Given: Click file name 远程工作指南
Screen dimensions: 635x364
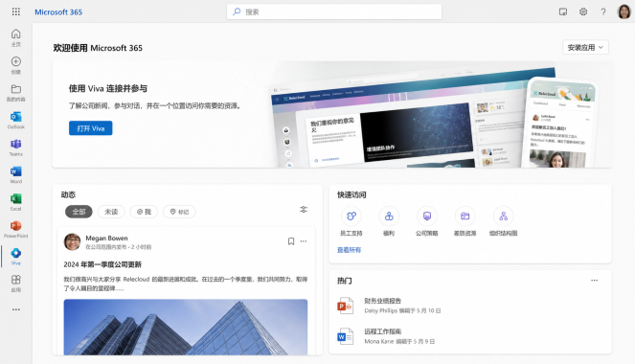Looking at the screenshot, I should point(383,331).
